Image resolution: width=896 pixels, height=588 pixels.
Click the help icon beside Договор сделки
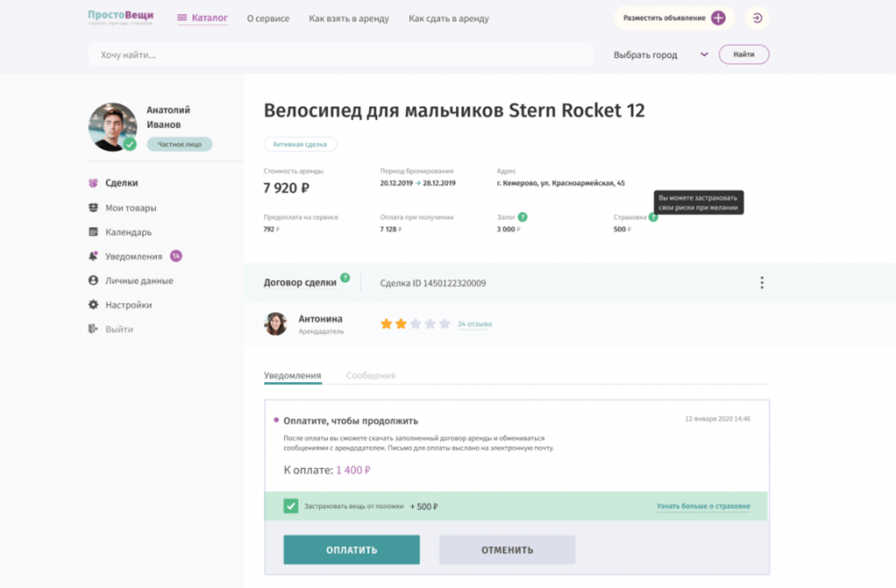(x=345, y=278)
